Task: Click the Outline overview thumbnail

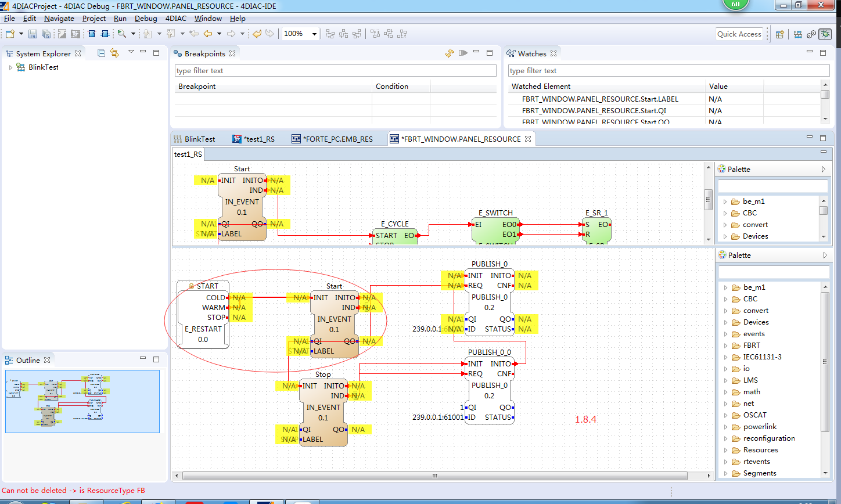Action: tap(82, 401)
